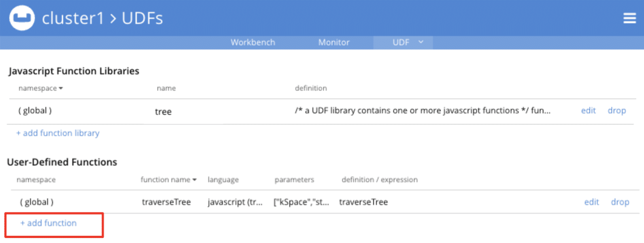
Task: Click add function library
Action: pyautogui.click(x=57, y=133)
